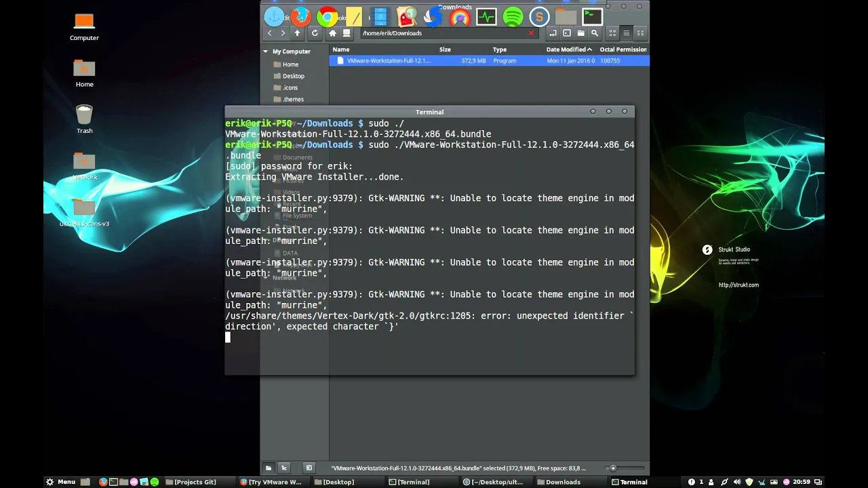
Task: Open the document viewer magnifier dock icon
Action: (x=407, y=17)
